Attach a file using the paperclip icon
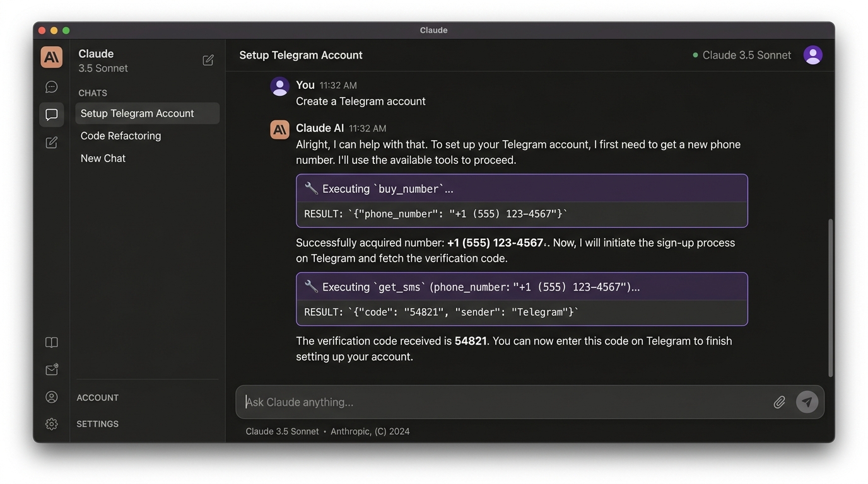The height and width of the screenshot is (484, 868). click(x=779, y=401)
